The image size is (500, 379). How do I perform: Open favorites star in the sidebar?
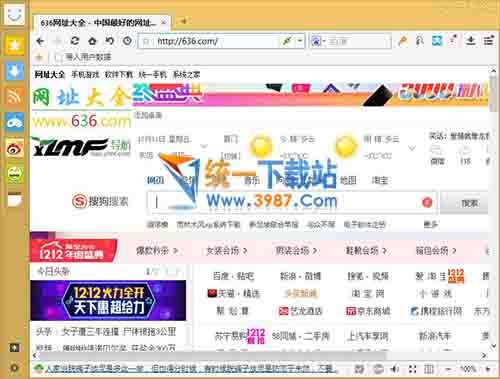[x=14, y=45]
